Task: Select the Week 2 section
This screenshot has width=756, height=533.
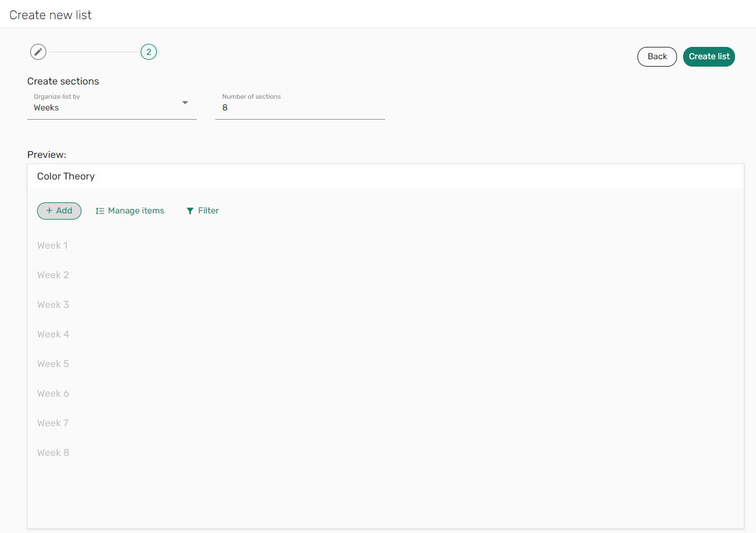Action: [53, 275]
